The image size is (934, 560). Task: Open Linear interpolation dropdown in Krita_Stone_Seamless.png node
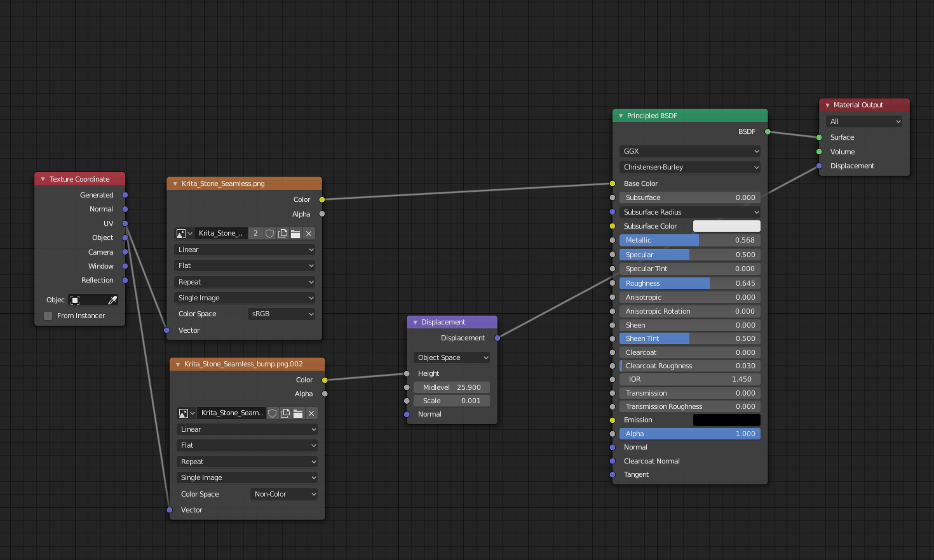coord(245,250)
